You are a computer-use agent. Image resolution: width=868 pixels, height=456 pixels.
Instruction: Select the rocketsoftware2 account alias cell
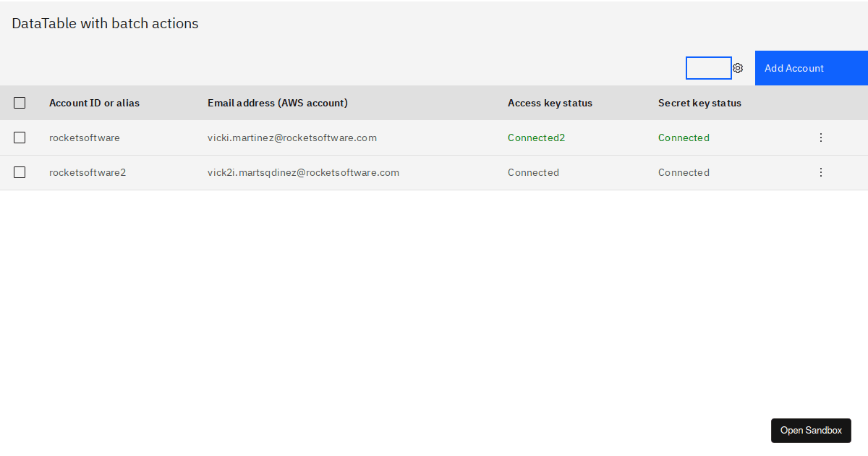88,172
